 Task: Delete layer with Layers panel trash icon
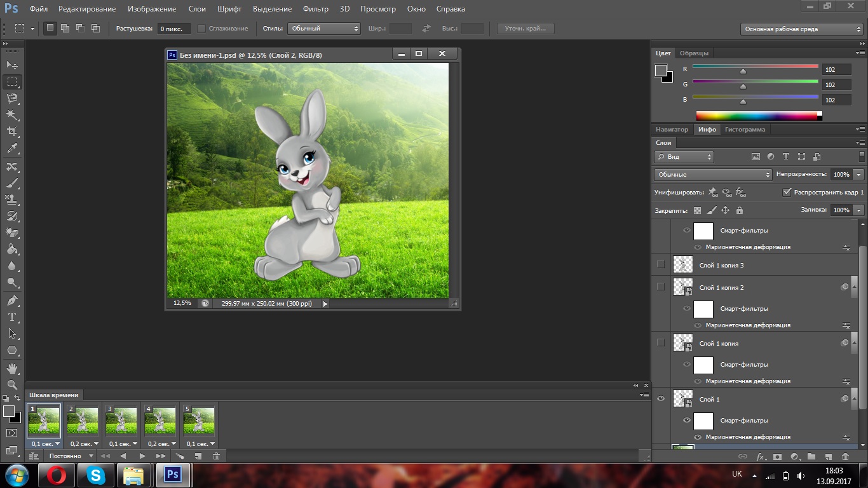coord(845,456)
